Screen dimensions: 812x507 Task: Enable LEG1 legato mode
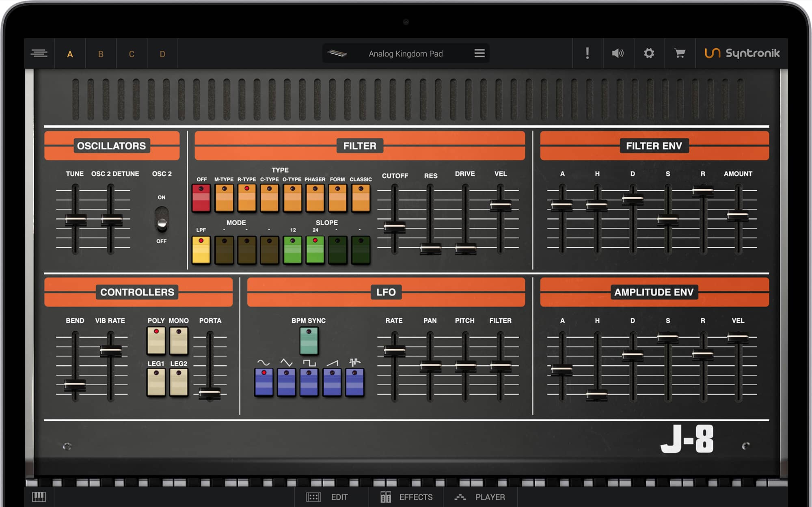click(156, 382)
